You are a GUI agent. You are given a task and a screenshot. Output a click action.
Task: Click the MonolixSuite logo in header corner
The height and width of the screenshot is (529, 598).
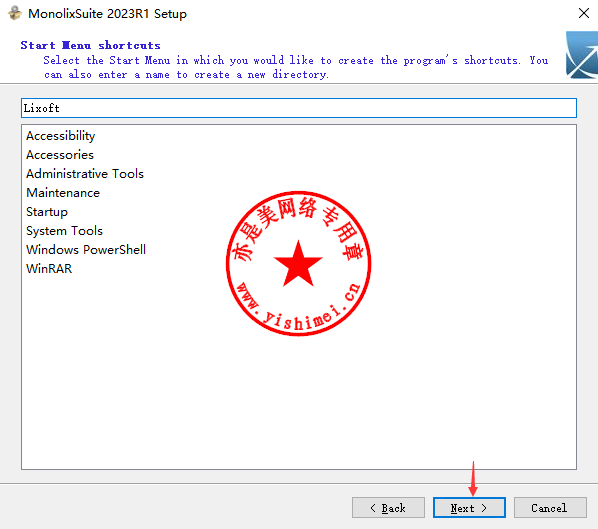coord(582,55)
